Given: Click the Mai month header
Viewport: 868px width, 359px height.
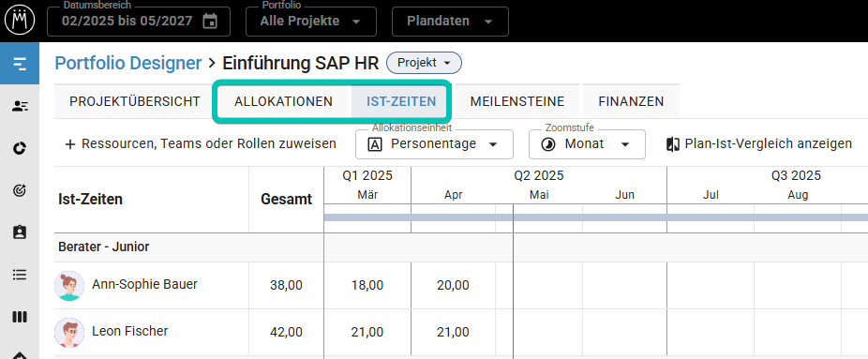Looking at the screenshot, I should coord(539,195).
